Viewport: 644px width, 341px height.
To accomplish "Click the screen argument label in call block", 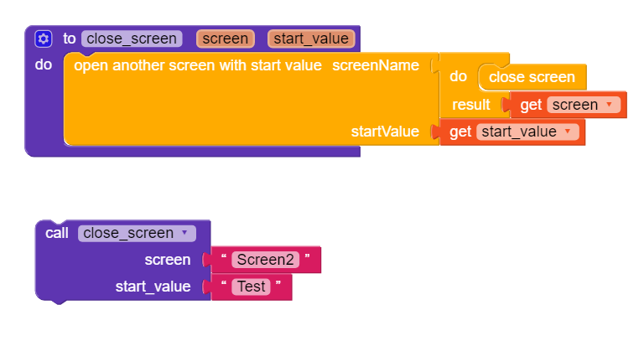I will tap(168, 260).
